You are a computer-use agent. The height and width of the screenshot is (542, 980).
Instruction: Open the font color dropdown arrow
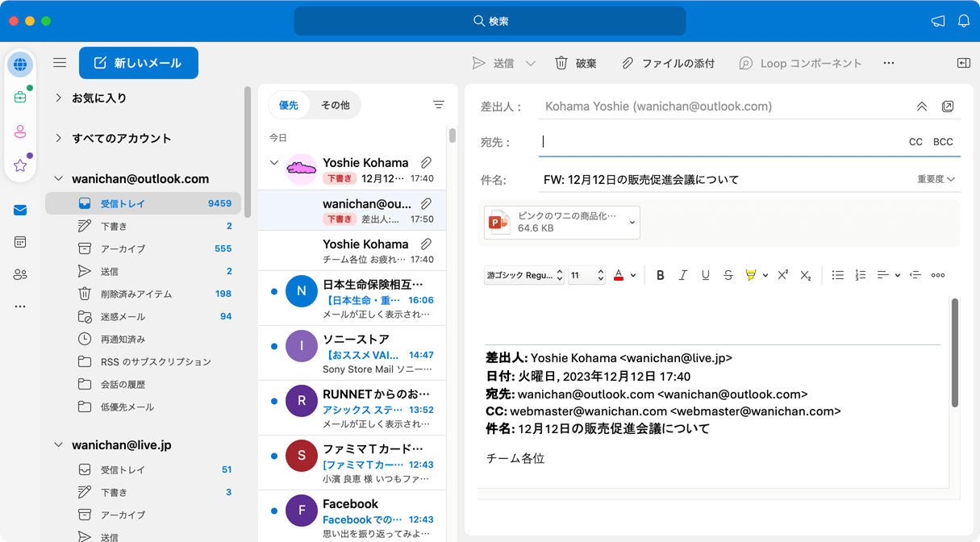[x=633, y=276]
